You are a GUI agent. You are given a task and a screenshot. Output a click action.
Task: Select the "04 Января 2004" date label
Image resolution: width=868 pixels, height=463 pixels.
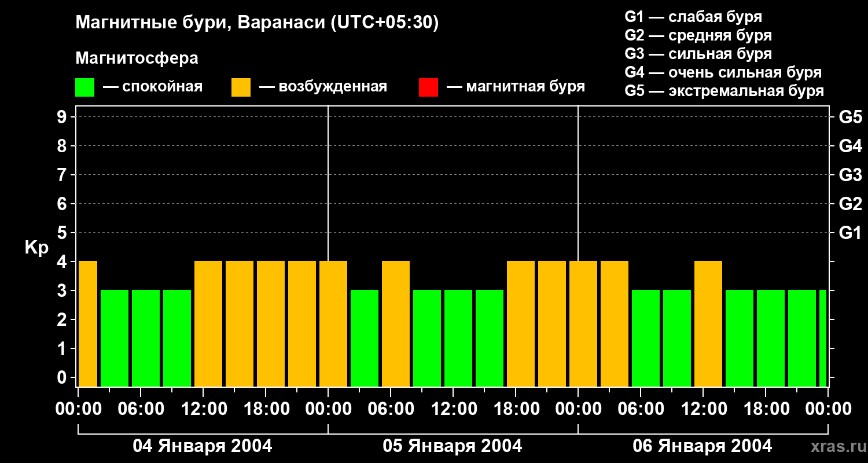(x=203, y=446)
